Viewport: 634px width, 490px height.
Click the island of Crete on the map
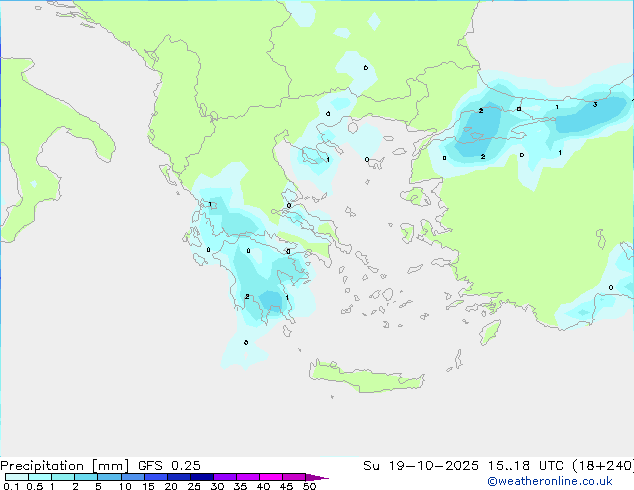point(366,377)
